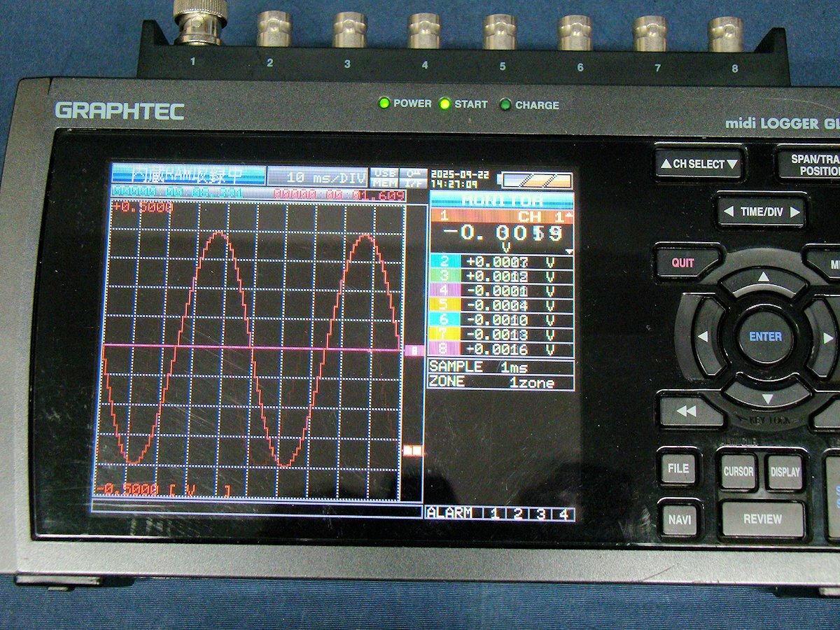Click the ALARM label
This screenshot has height=630, width=840.
(x=449, y=514)
